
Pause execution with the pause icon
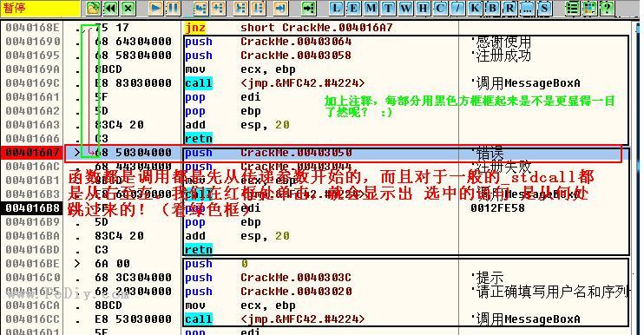pos(174,8)
